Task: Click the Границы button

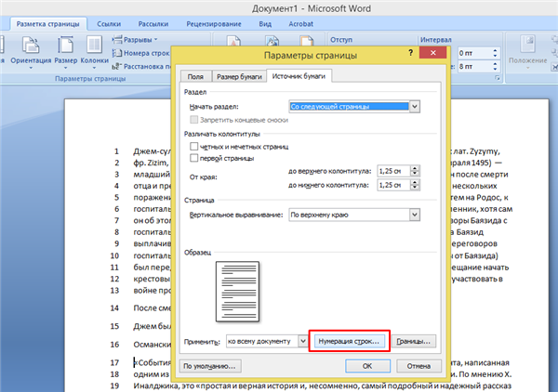Action: coord(414,341)
